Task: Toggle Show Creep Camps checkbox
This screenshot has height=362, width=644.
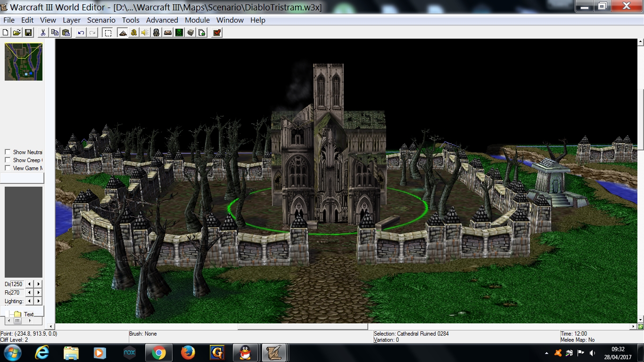Action: (8, 160)
